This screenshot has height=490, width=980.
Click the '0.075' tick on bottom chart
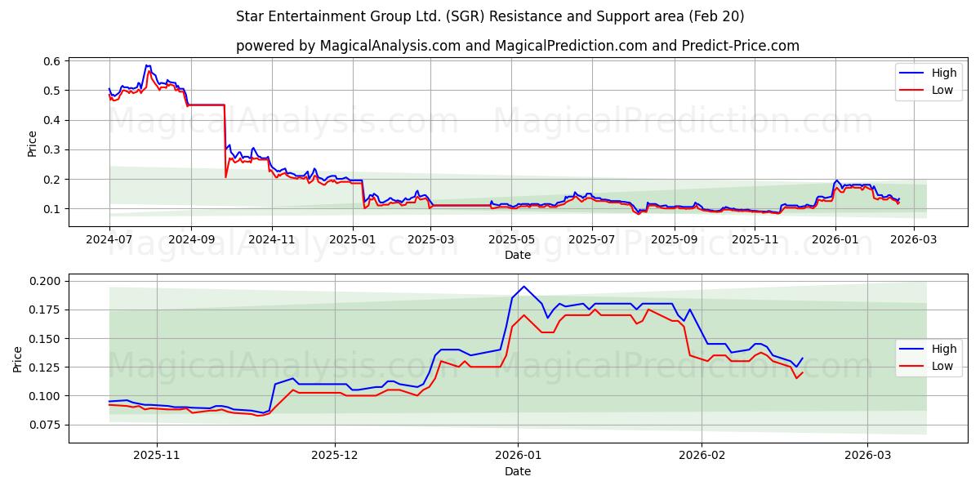(x=45, y=425)
